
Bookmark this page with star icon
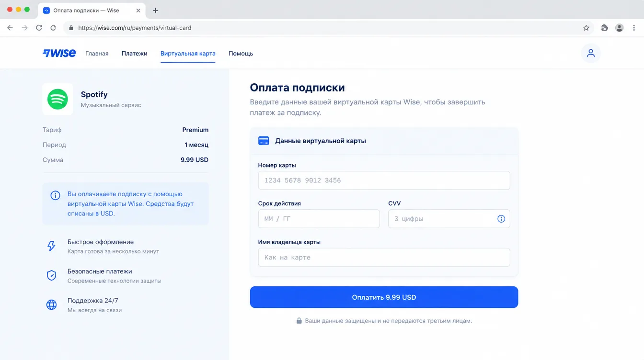tap(586, 28)
